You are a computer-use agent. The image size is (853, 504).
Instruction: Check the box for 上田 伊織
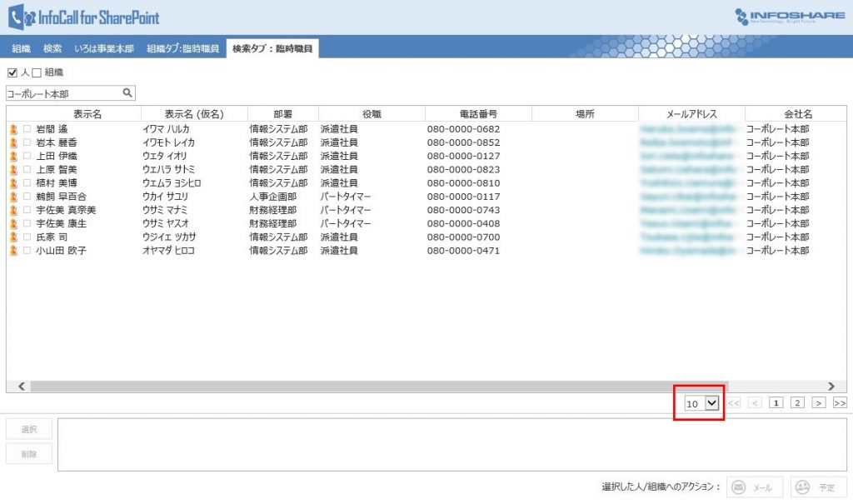coord(27,157)
